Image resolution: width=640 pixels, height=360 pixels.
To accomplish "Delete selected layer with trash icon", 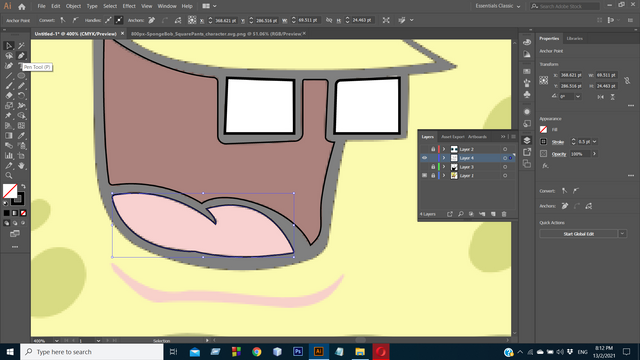I will (504, 214).
